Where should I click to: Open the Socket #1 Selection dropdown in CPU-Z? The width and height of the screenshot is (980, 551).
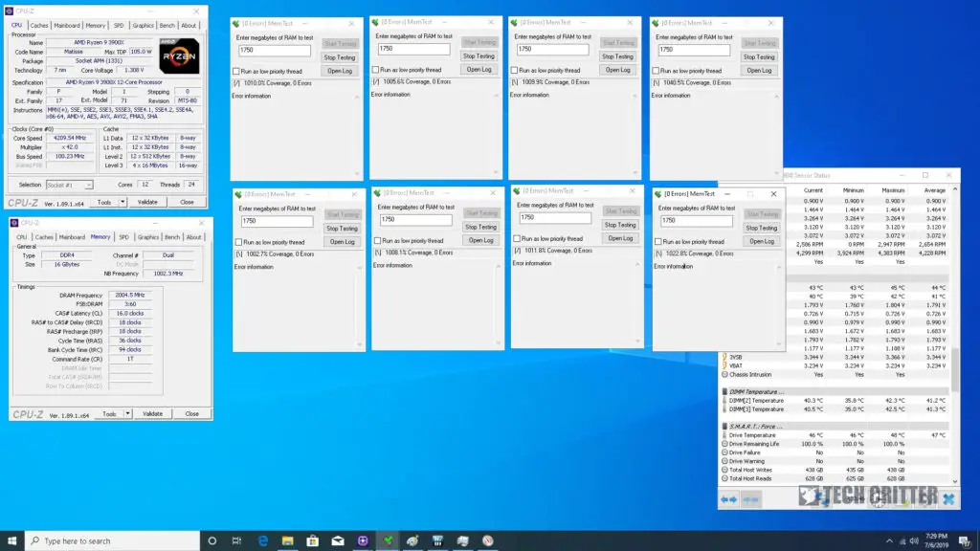[69, 185]
